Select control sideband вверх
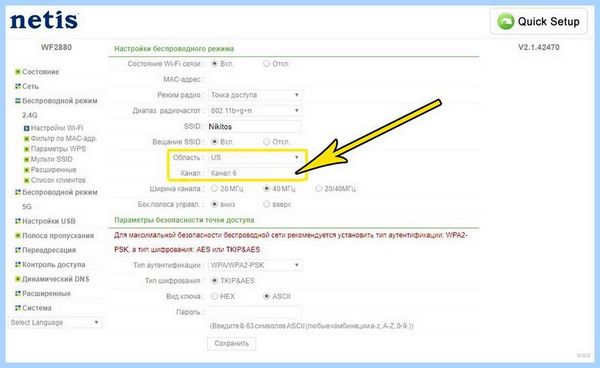Screen dimensions: 600x368 (x=266, y=204)
